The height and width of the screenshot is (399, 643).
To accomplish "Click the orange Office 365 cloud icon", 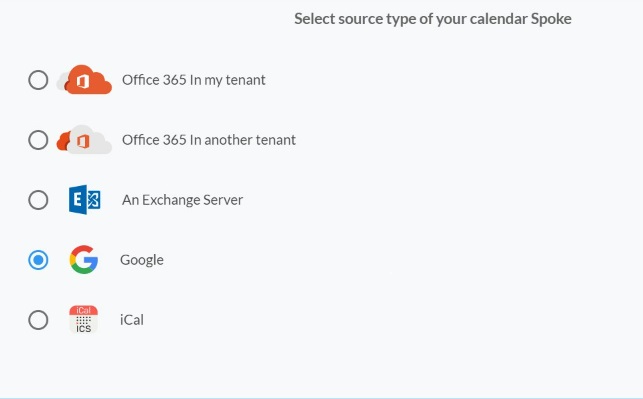I will pos(84,80).
